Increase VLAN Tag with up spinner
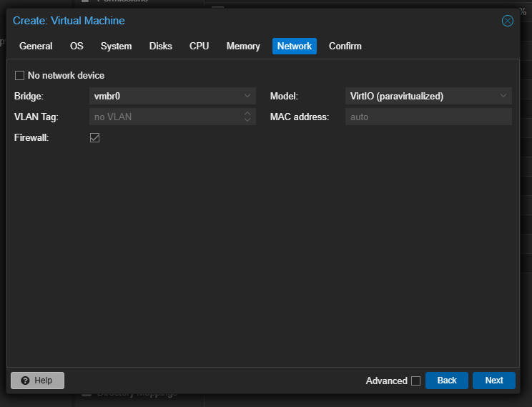 pyautogui.click(x=247, y=114)
